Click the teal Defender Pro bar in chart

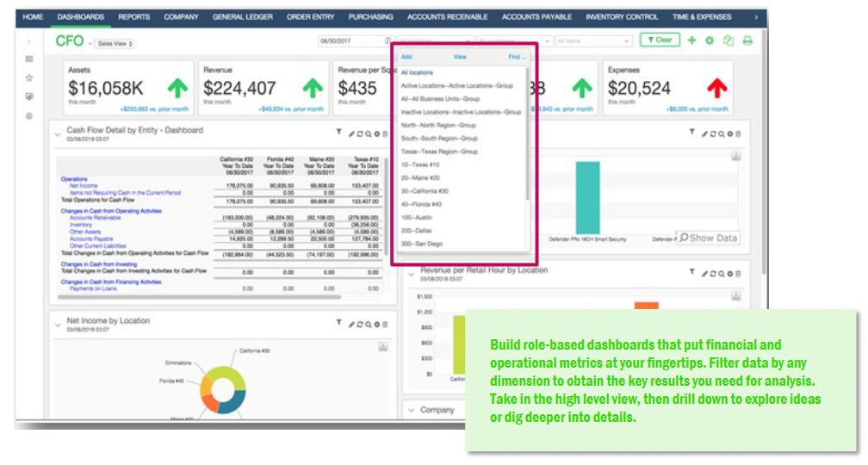[588, 198]
